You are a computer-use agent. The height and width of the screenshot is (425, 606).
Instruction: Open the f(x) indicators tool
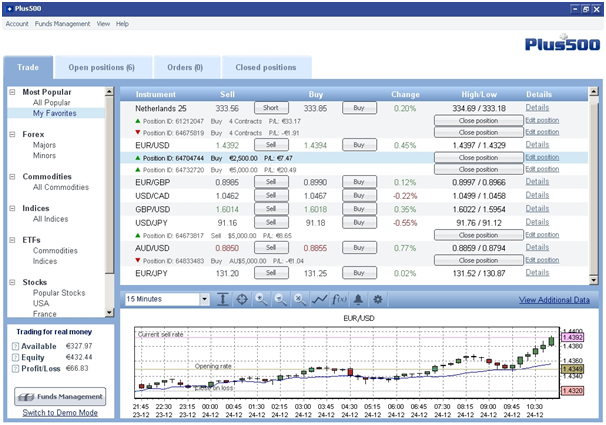tap(339, 299)
